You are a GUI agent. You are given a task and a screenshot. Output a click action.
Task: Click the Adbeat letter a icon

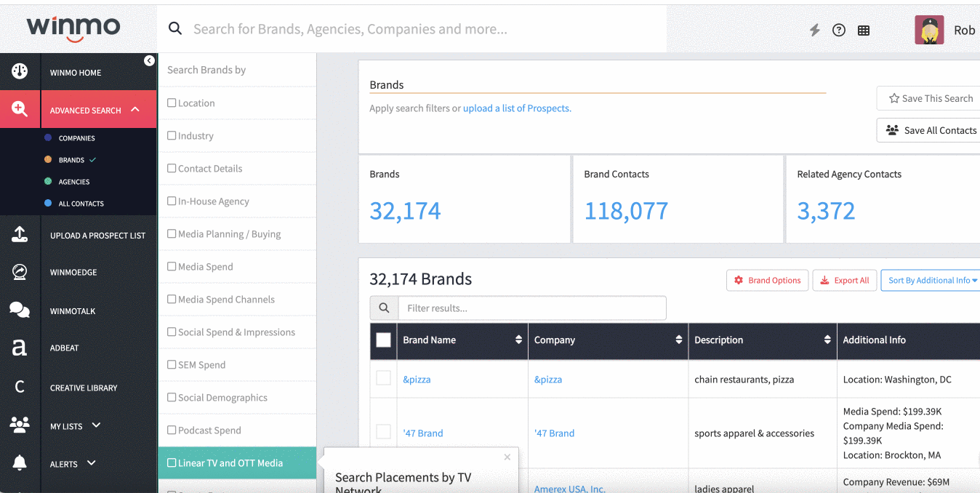pos(19,348)
